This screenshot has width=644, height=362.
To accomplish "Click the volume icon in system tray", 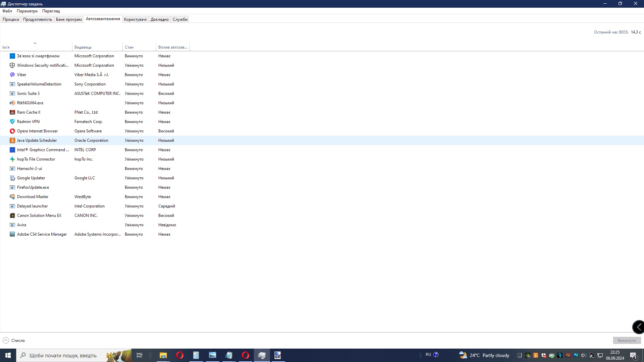I will coord(584,355).
